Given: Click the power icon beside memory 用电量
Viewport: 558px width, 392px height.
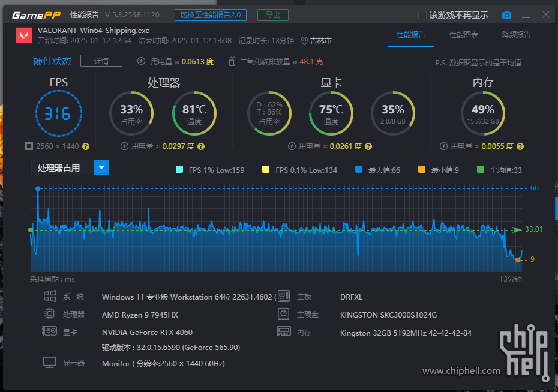Looking at the screenshot, I should 443,146.
